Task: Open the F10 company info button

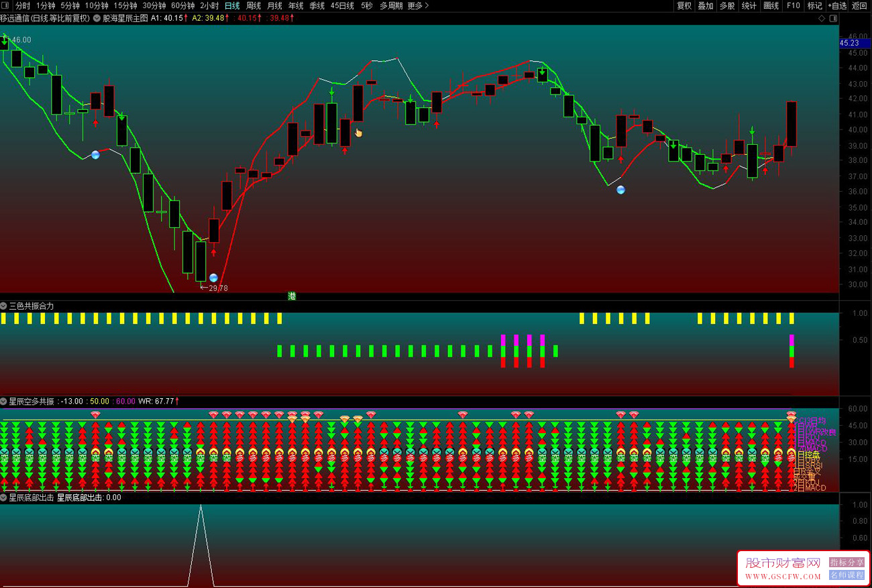Action: click(794, 5)
